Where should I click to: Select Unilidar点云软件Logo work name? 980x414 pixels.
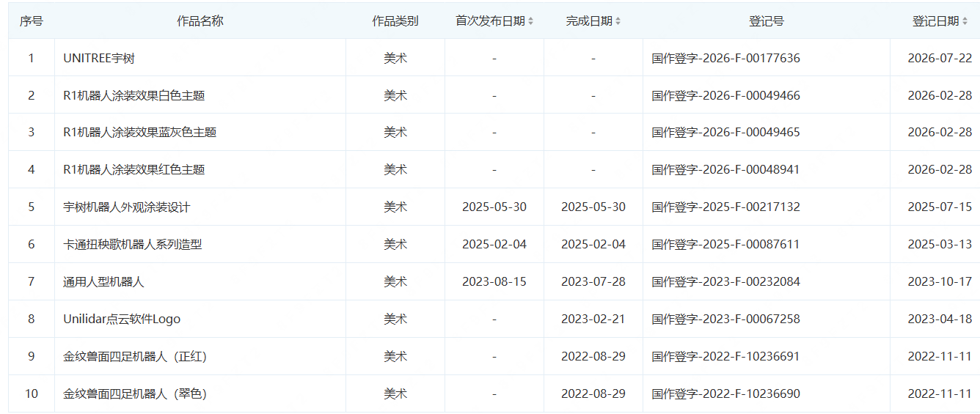(x=122, y=319)
